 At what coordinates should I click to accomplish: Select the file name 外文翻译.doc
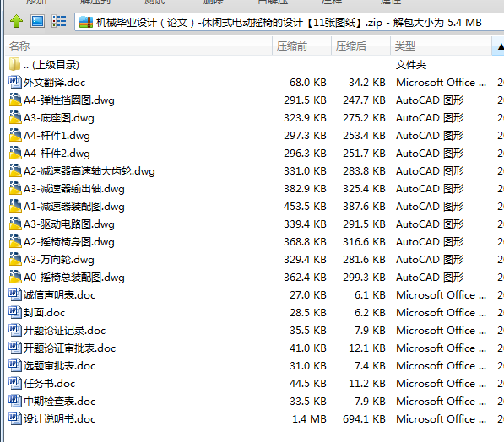(x=54, y=83)
